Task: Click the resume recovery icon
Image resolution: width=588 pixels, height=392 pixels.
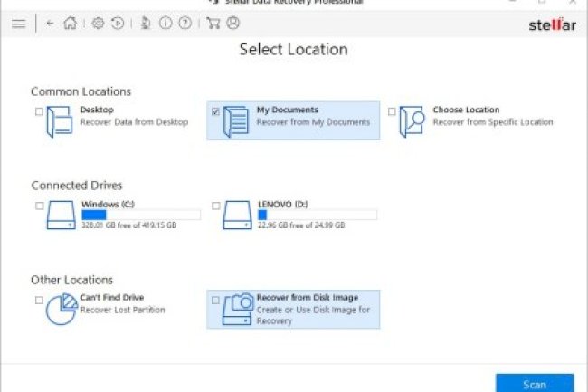Action: pos(118,24)
